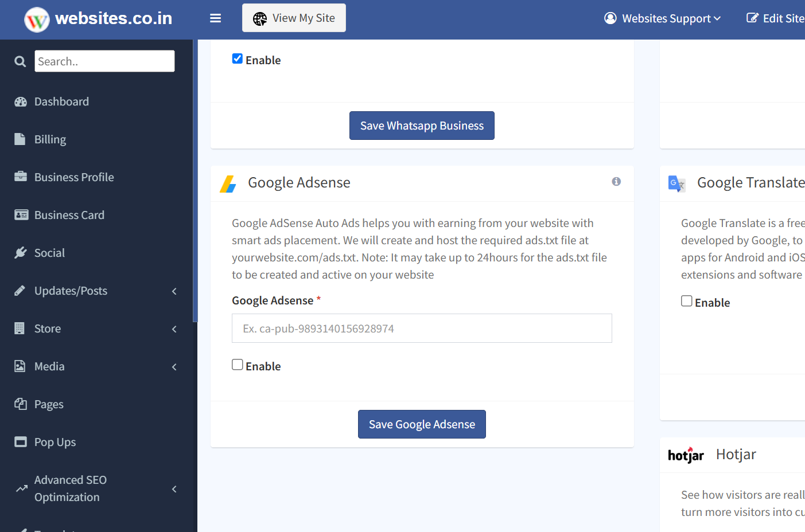Click the Google Adsense card title
This screenshot has height=532, width=805.
coord(299,183)
